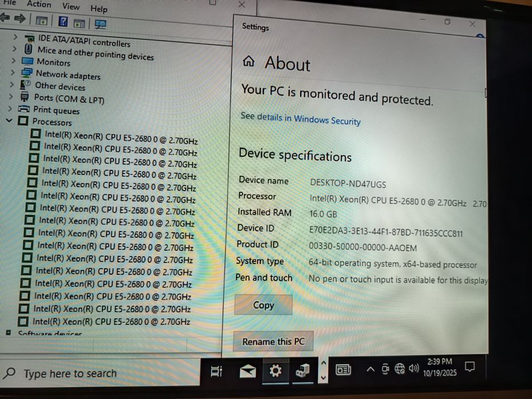The image size is (532, 399).
Task: Click the taskbar scroll up arrow
Action: tap(323, 364)
